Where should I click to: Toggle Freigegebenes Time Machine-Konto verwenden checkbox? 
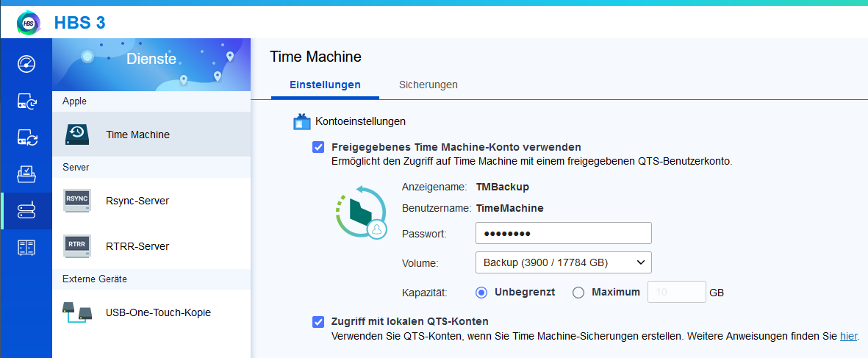(318, 147)
